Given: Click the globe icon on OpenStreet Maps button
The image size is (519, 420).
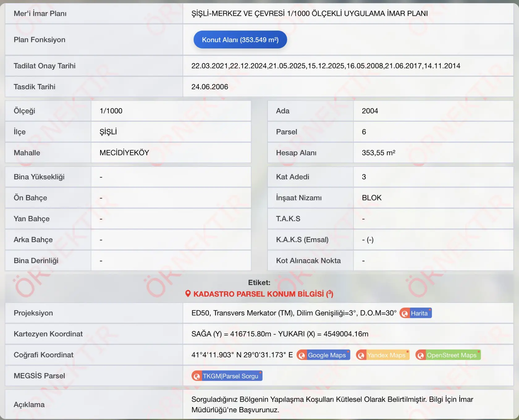Looking at the screenshot, I should (x=420, y=355).
